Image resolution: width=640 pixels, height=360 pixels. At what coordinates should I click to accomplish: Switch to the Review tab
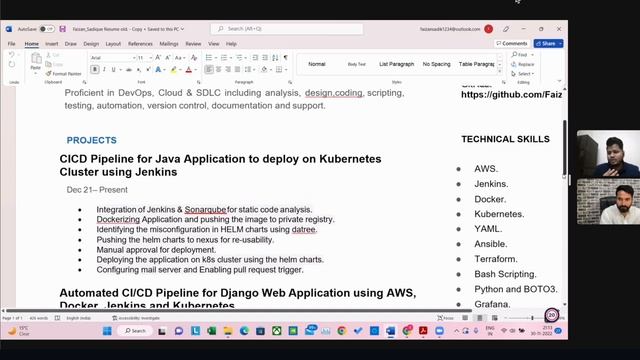[x=193, y=44]
